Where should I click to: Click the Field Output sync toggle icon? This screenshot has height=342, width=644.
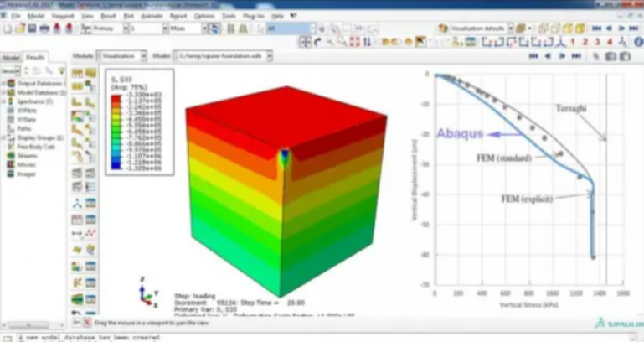coord(214,28)
